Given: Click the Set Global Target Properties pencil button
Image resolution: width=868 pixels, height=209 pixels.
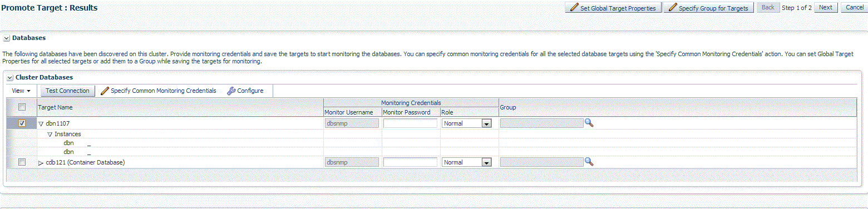Looking at the screenshot, I should click(x=613, y=8).
